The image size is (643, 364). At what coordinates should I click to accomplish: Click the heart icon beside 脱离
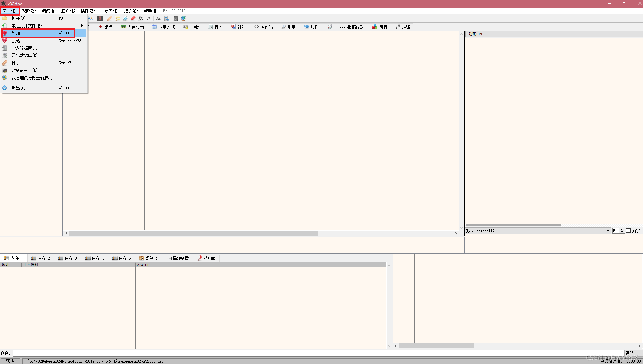click(x=5, y=41)
